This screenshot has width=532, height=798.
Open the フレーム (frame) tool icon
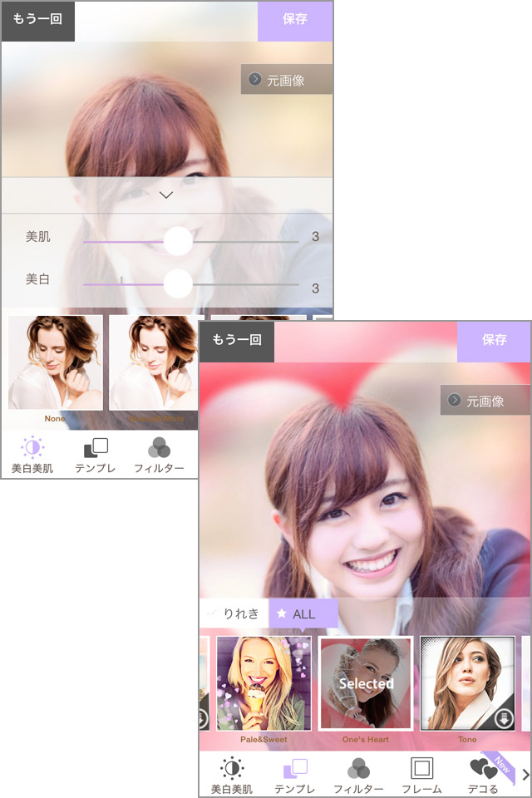[x=421, y=769]
